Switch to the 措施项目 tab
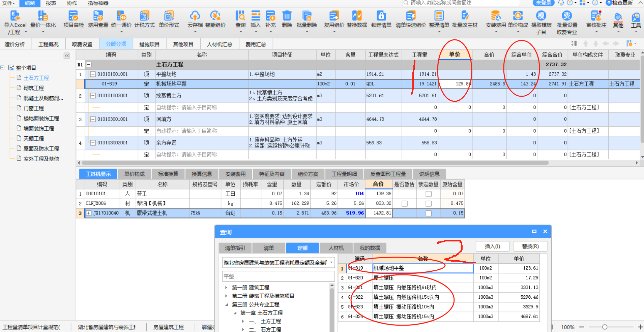 point(149,44)
